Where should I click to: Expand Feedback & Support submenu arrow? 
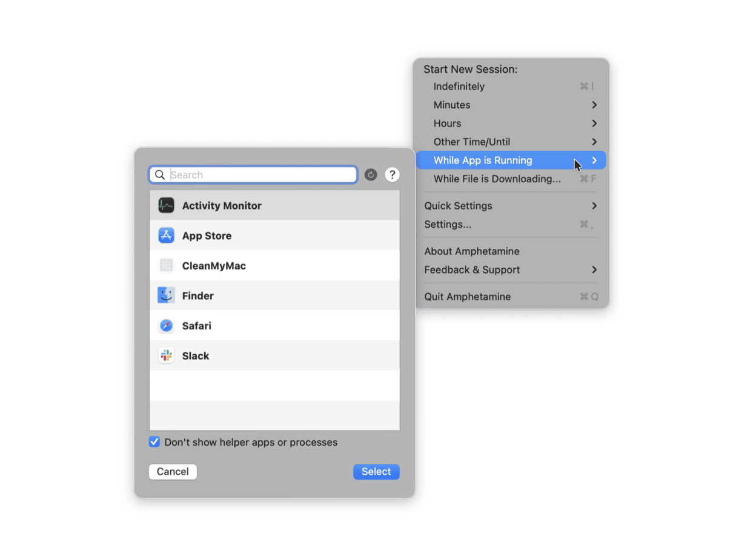[x=594, y=269]
